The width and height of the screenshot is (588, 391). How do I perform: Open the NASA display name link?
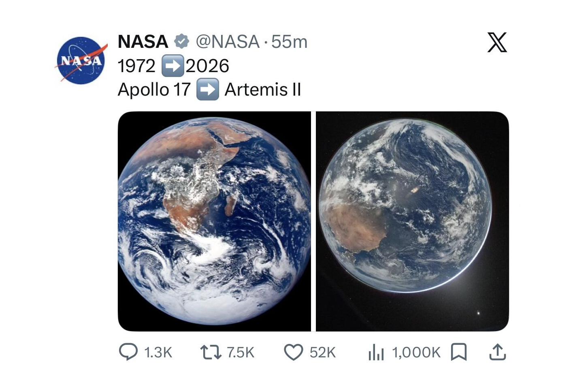coord(143,41)
